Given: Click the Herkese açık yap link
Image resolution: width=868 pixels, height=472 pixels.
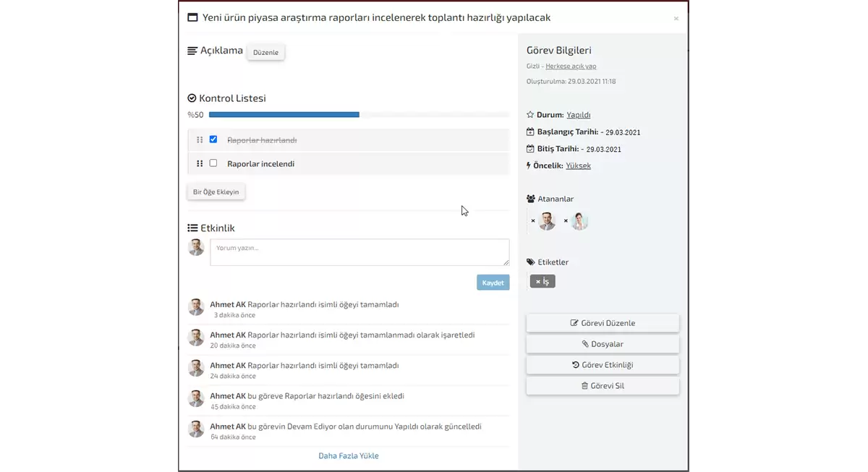Looking at the screenshot, I should [x=571, y=66].
